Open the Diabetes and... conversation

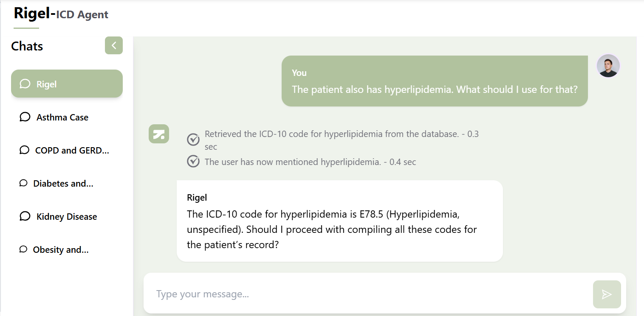67,183
